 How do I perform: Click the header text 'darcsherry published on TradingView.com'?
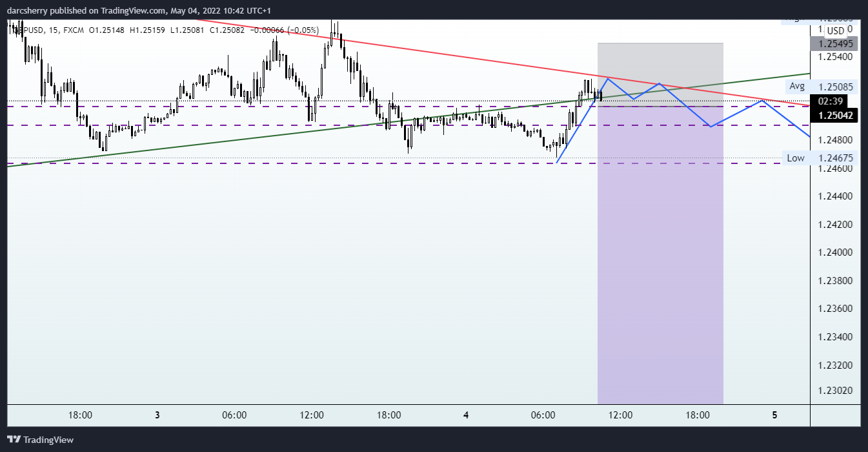(86, 11)
